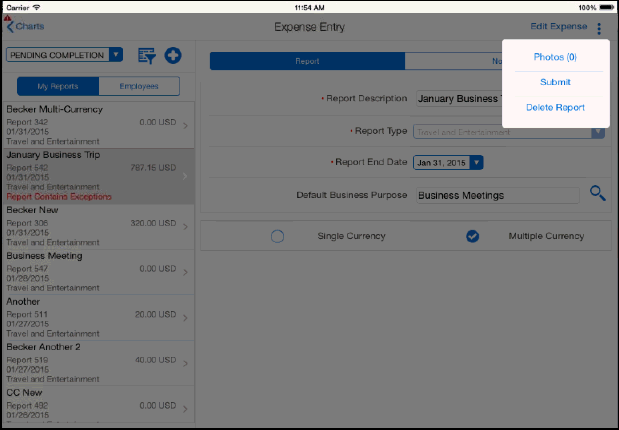
Task: Open Becker Multi-Currency report chevron
Action: coord(185,126)
